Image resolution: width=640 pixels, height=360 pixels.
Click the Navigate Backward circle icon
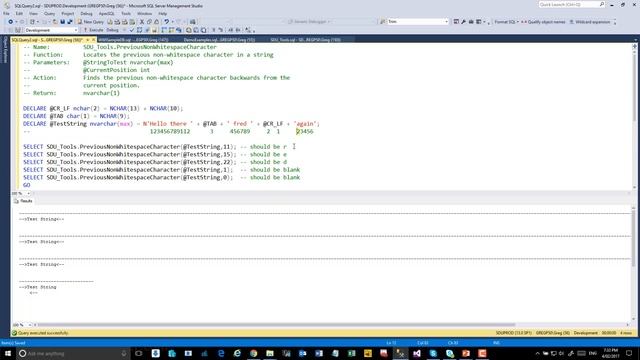[11, 22]
